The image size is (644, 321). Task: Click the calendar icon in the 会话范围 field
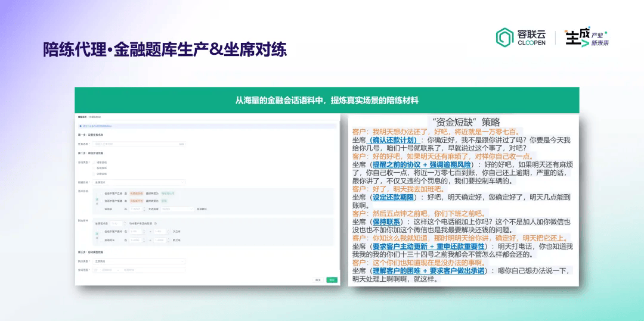(x=95, y=270)
